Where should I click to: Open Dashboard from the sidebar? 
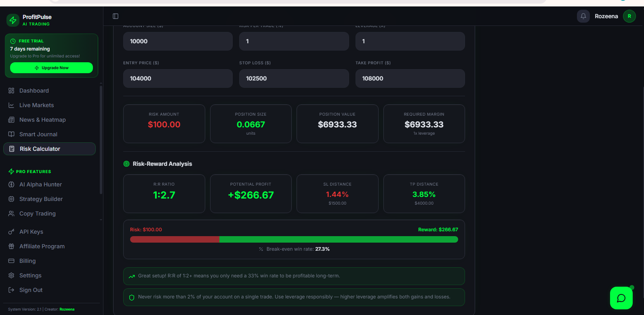pyautogui.click(x=49, y=91)
